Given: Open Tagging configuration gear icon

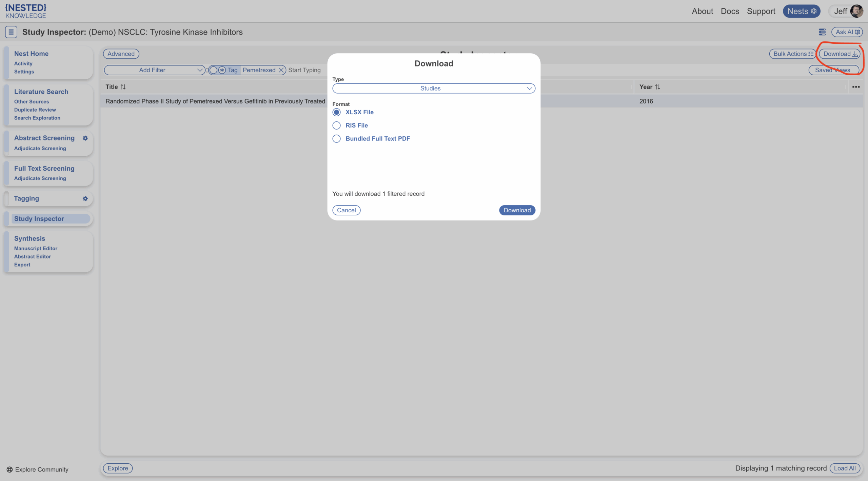Looking at the screenshot, I should coord(85,198).
